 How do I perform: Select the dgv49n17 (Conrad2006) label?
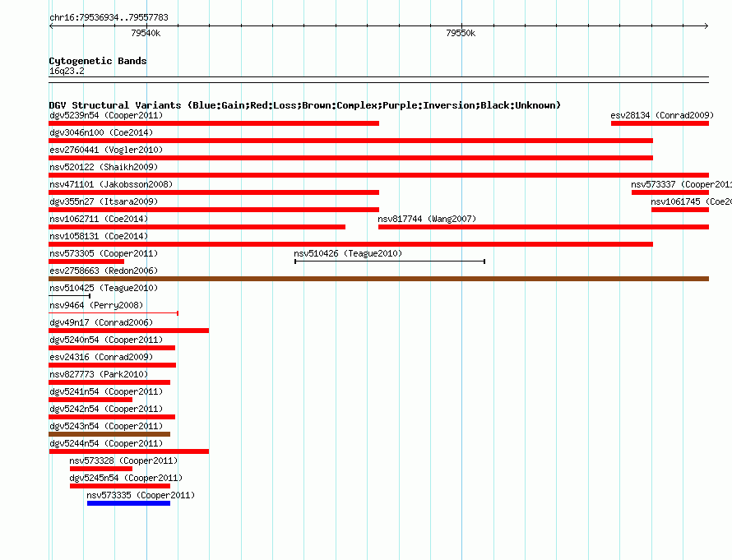pyautogui.click(x=101, y=322)
